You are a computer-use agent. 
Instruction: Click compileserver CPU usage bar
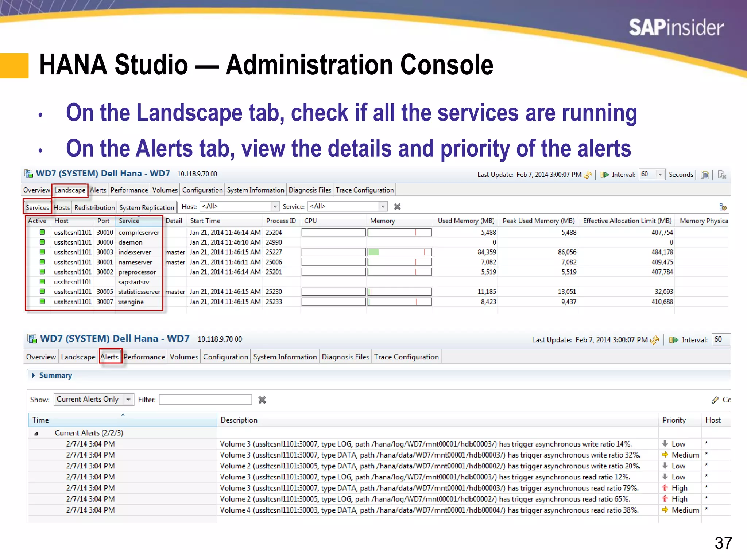pyautogui.click(x=333, y=232)
